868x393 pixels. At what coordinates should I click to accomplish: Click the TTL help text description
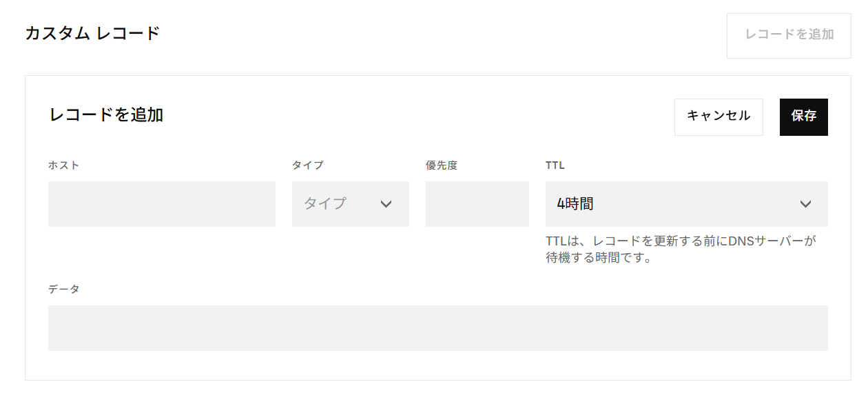pyautogui.click(x=681, y=250)
